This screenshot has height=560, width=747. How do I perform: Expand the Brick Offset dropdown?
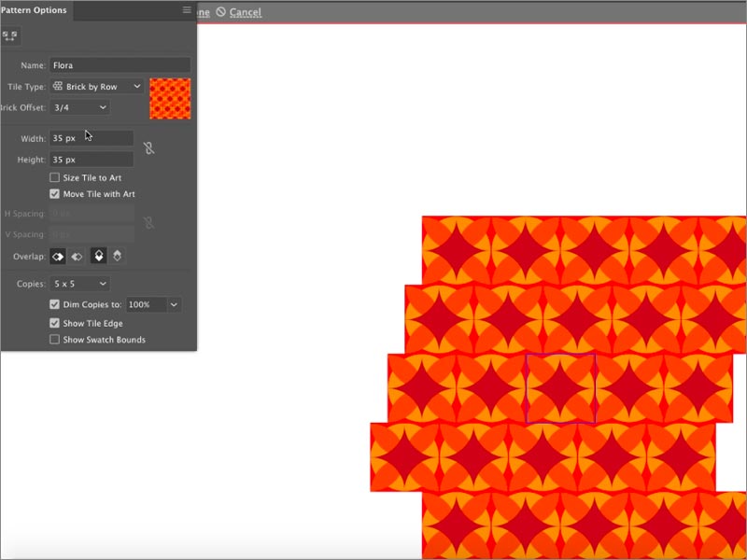(x=79, y=107)
